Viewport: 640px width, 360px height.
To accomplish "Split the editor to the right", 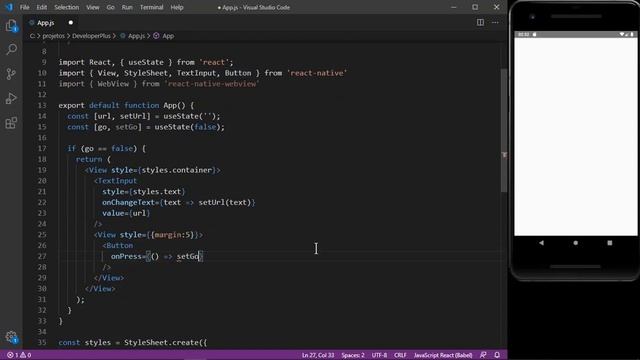I will coord(480,23).
